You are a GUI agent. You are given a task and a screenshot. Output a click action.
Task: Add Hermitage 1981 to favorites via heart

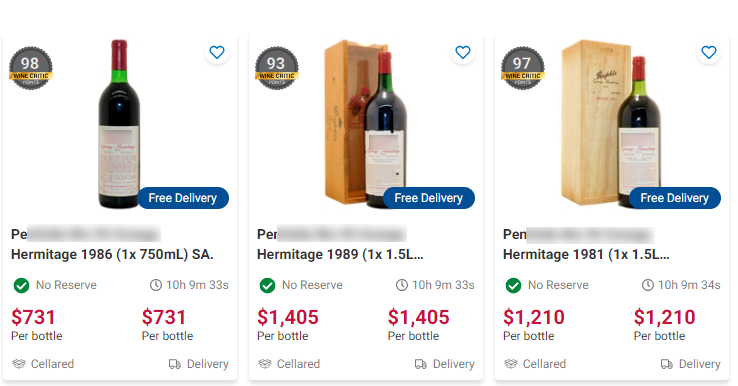pos(709,52)
